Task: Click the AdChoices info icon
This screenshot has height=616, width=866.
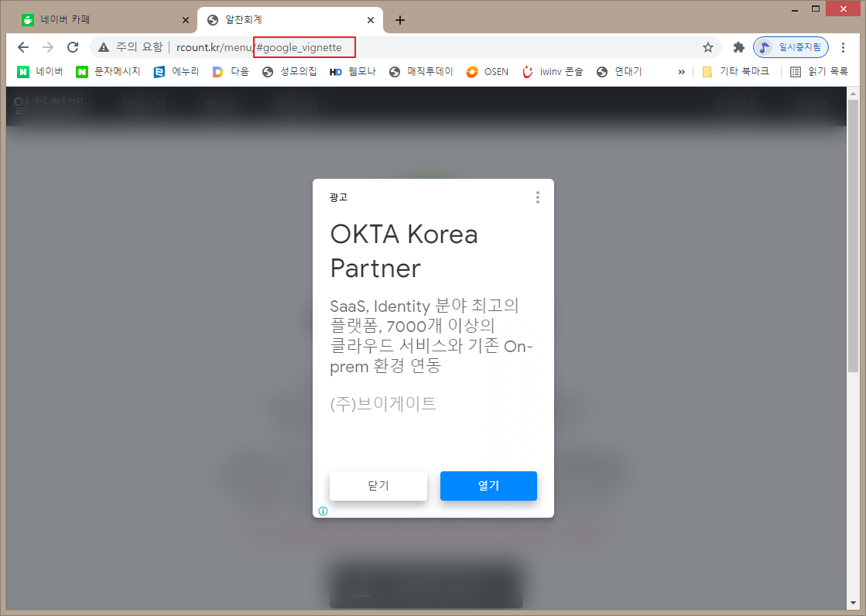Action: pyautogui.click(x=323, y=511)
